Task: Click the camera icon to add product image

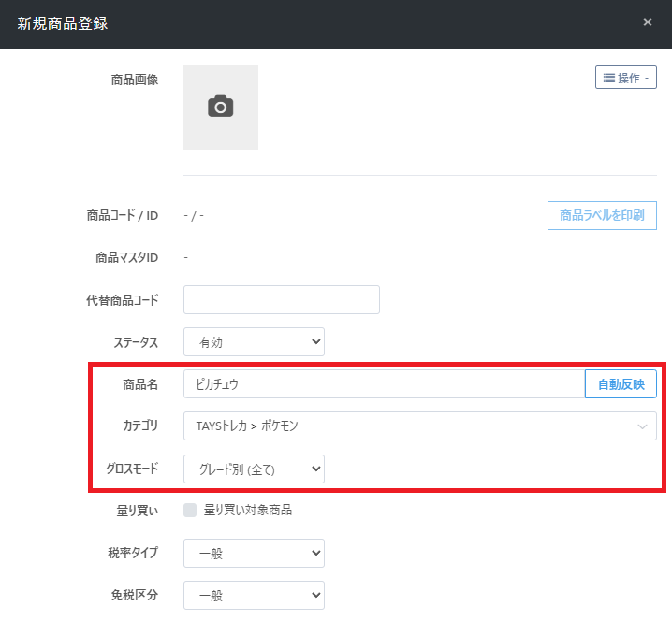Action: [221, 107]
